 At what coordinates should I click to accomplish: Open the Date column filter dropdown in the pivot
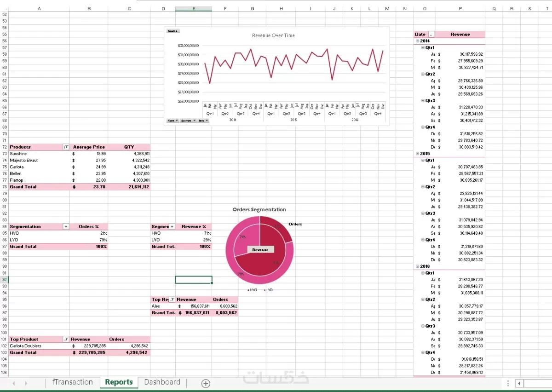[x=431, y=34]
